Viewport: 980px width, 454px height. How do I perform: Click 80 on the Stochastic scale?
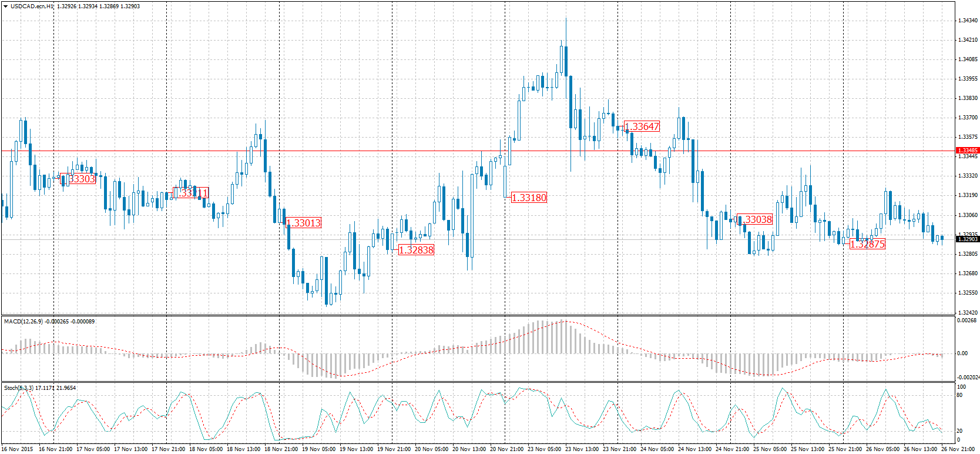959,395
